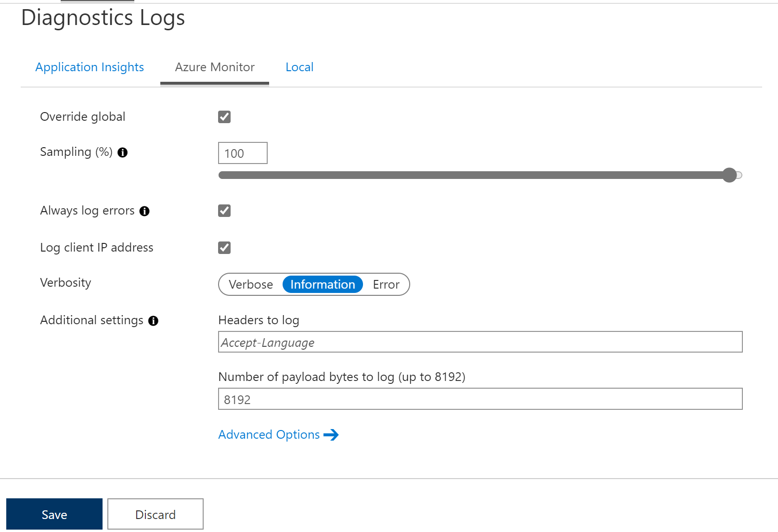Click the Sampling percentage input box
Image resolution: width=778 pixels, height=532 pixels.
point(243,153)
